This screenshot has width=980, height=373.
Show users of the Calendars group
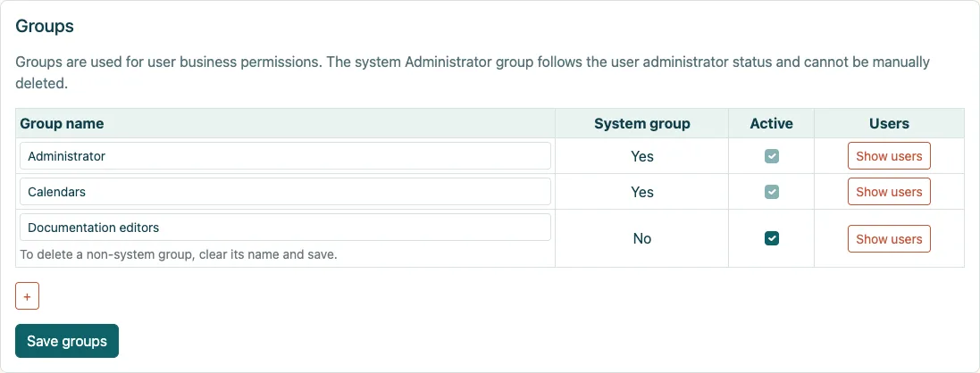(889, 192)
